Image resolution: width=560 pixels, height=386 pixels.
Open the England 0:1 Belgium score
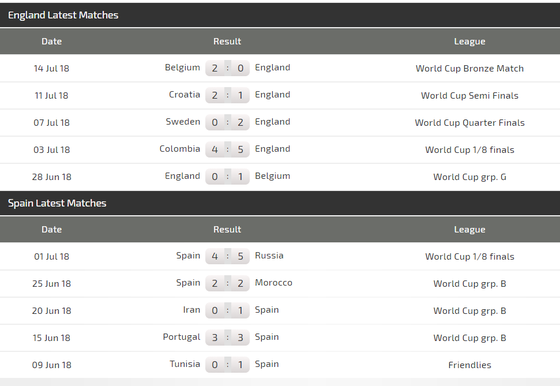point(227,176)
